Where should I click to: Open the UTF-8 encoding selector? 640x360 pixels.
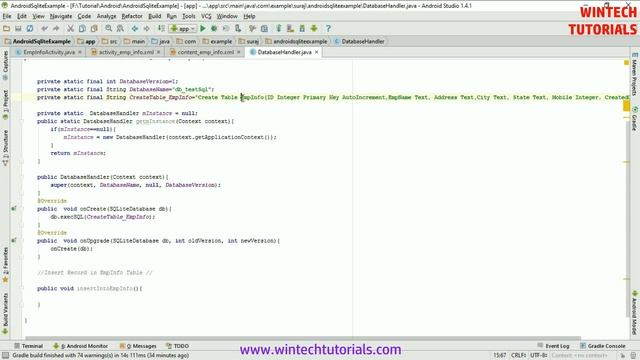[x=539, y=356]
